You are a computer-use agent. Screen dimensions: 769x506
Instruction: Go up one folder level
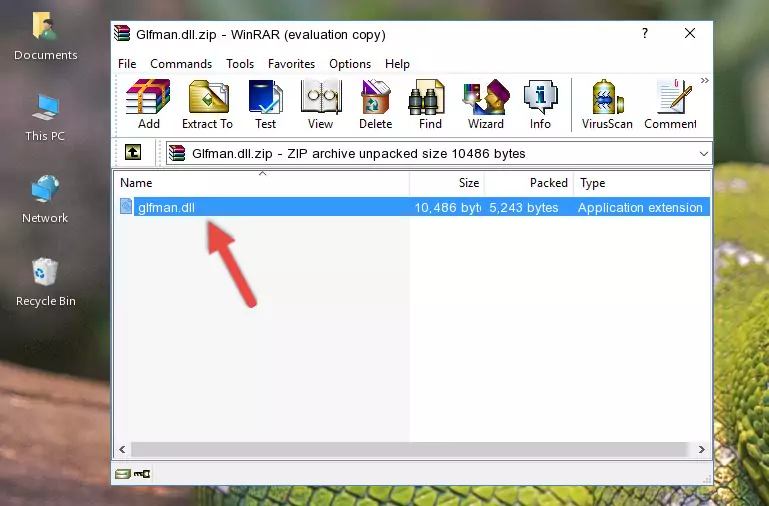[133, 152]
